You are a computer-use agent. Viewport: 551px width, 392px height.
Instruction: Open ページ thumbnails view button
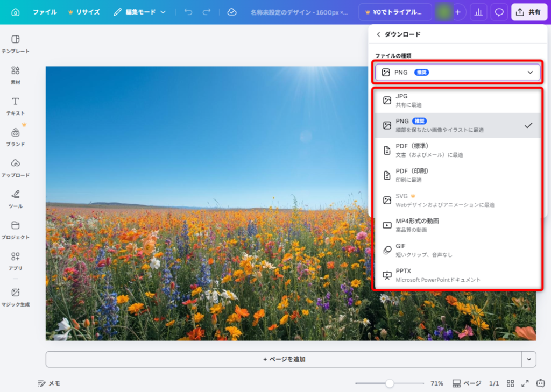467,383
